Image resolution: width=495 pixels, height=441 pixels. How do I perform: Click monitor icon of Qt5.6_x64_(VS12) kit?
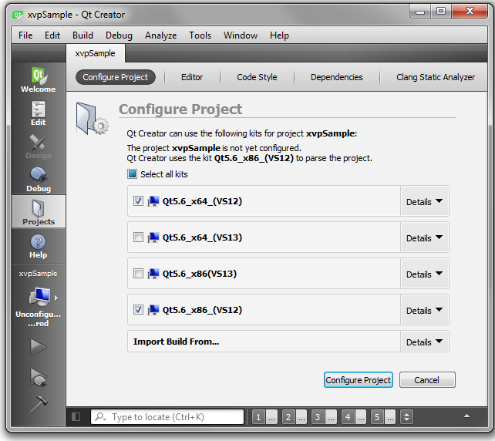pos(153,201)
